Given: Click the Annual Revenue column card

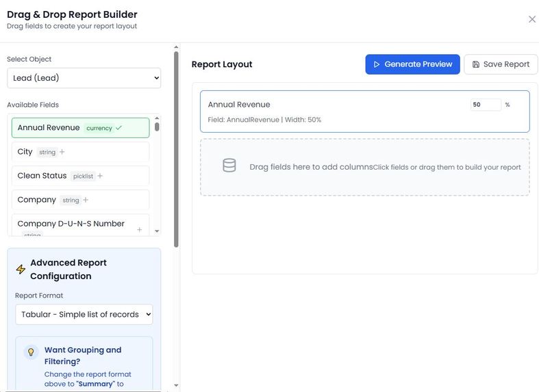Looking at the screenshot, I should (365, 112).
